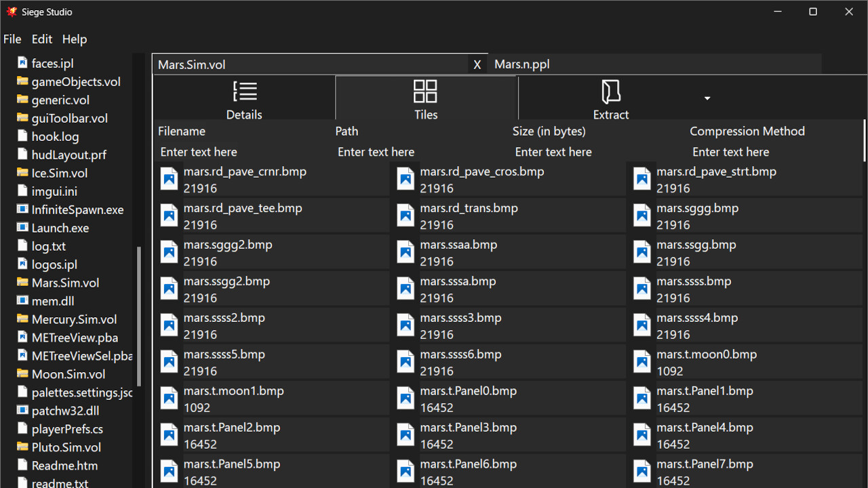The width and height of the screenshot is (868, 488).
Task: Open the File menu
Action: (x=12, y=39)
